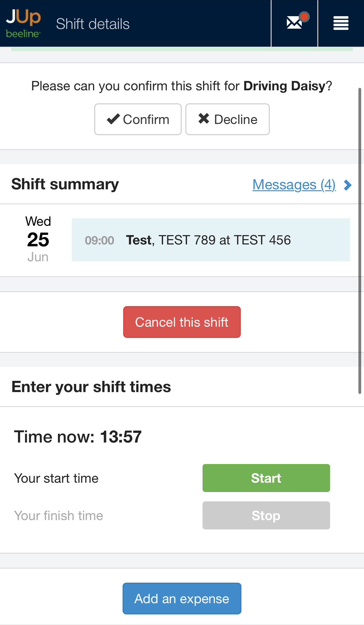This screenshot has height=625, width=364.
Task: Open the hamburger menu icon
Action: (341, 23)
